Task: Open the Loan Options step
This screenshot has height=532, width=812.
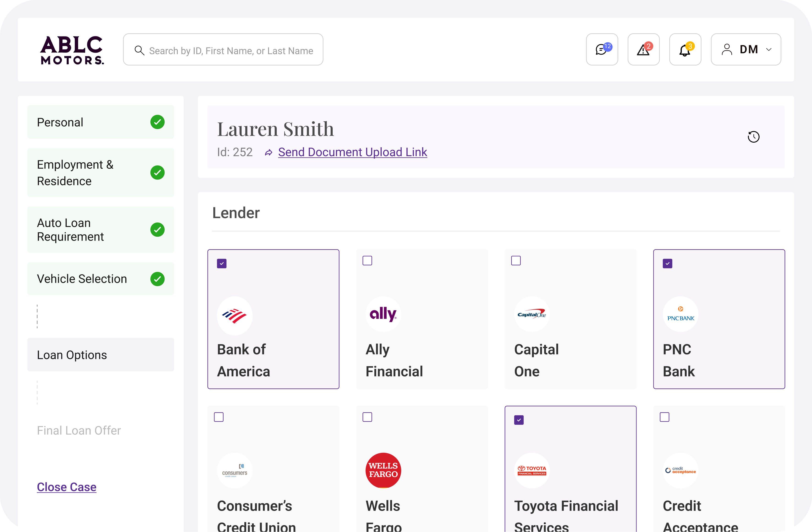Action: click(101, 355)
